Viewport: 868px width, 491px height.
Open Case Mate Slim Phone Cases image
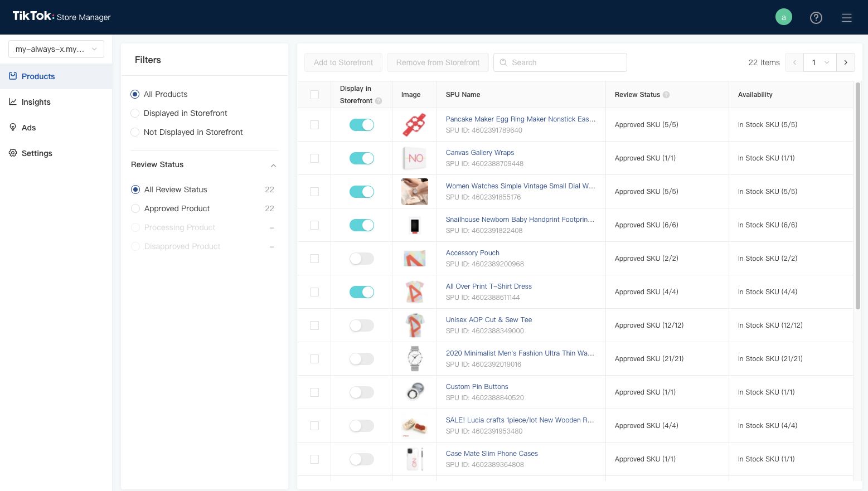pyautogui.click(x=415, y=459)
